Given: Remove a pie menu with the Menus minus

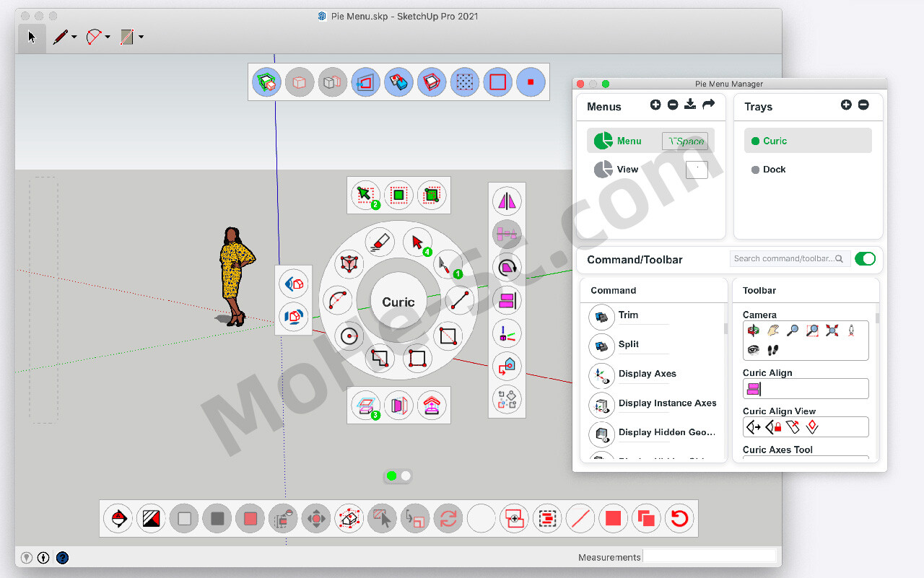Looking at the screenshot, I should pyautogui.click(x=673, y=105).
